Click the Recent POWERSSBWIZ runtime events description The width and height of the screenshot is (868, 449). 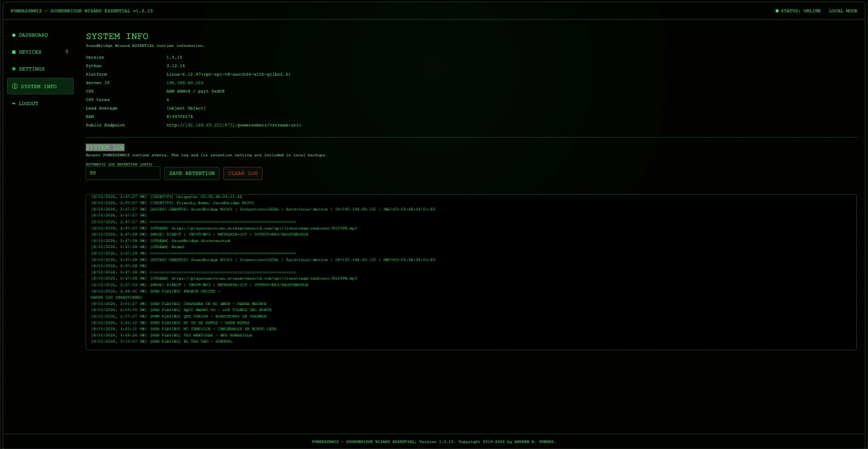coord(206,155)
